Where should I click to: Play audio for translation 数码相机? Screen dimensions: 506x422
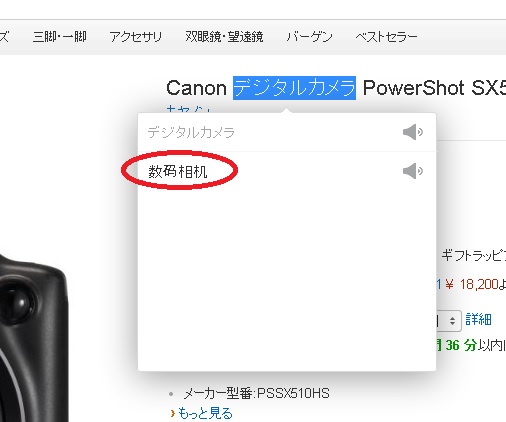point(413,171)
